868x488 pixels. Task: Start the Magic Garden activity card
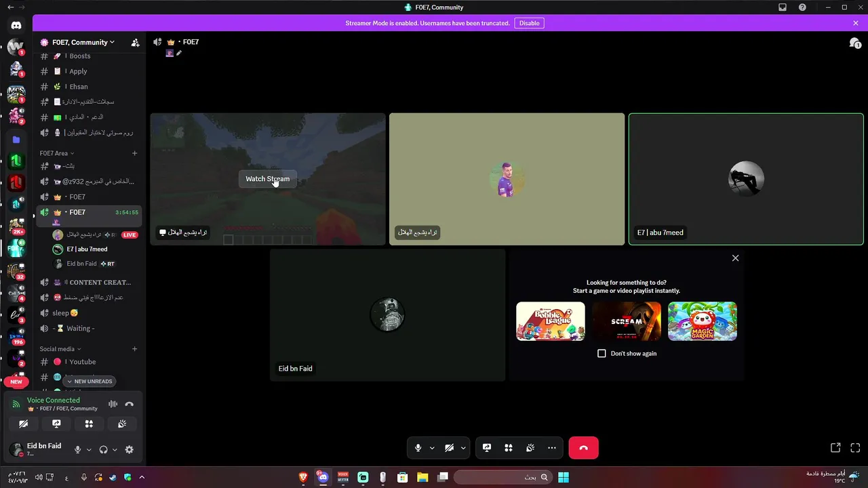(703, 321)
